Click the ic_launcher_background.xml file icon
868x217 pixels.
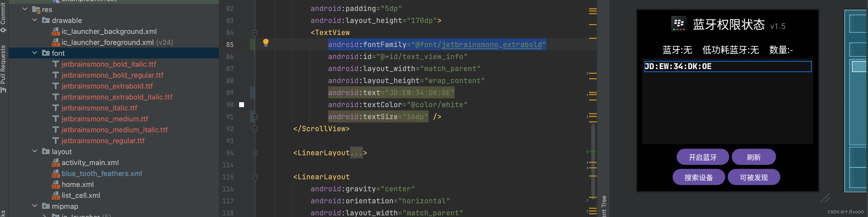[56, 31]
